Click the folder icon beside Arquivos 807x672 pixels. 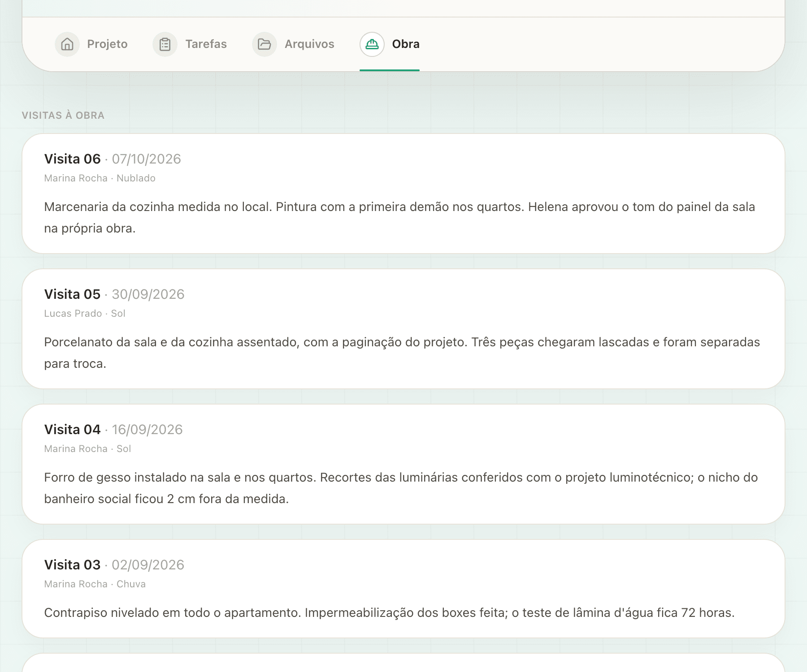265,44
